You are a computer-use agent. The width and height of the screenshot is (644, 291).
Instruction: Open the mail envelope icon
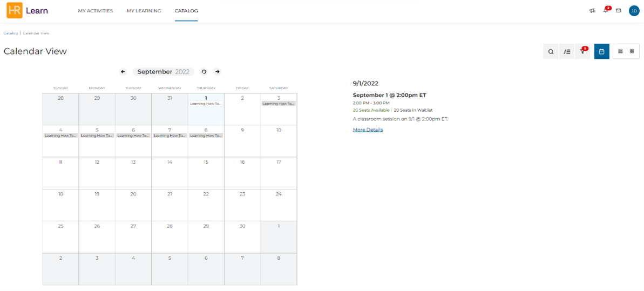click(x=618, y=11)
